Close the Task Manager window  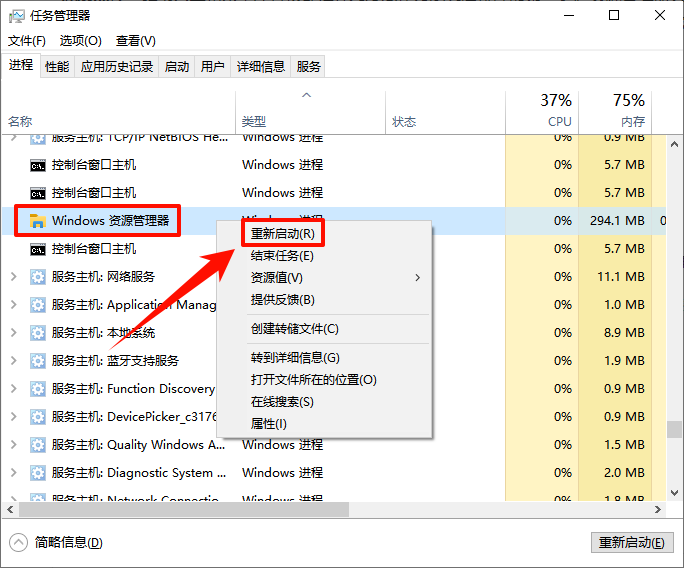[x=660, y=16]
